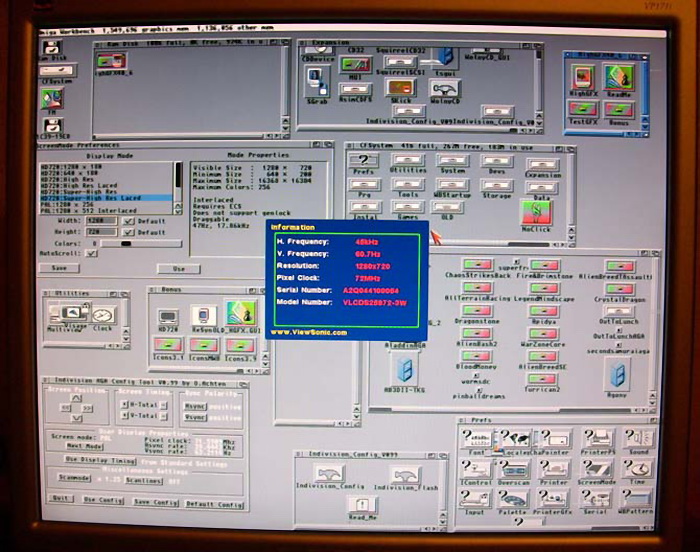The width and height of the screenshot is (700, 552).
Task: Open the AsimCDFS drawer icon
Action: point(355,89)
